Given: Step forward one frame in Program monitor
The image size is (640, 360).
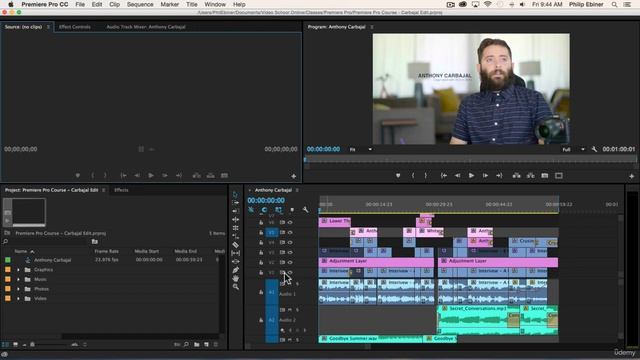Looking at the screenshot, I should (x=485, y=176).
